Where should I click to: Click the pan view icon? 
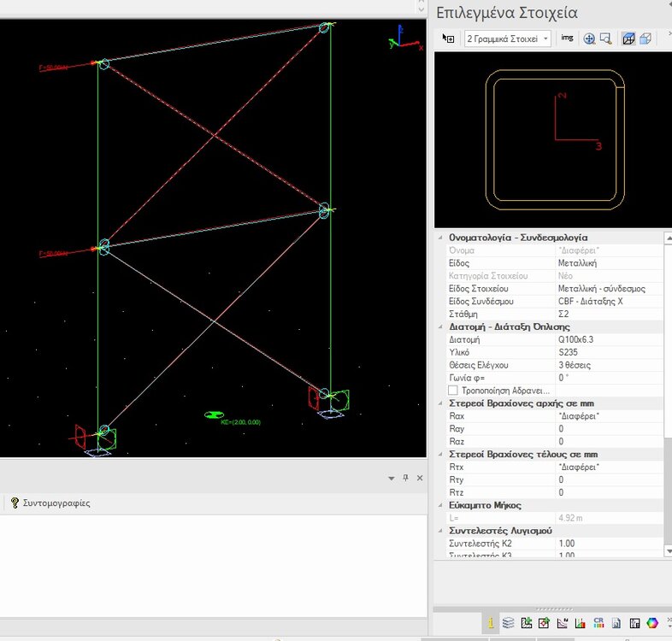point(589,38)
